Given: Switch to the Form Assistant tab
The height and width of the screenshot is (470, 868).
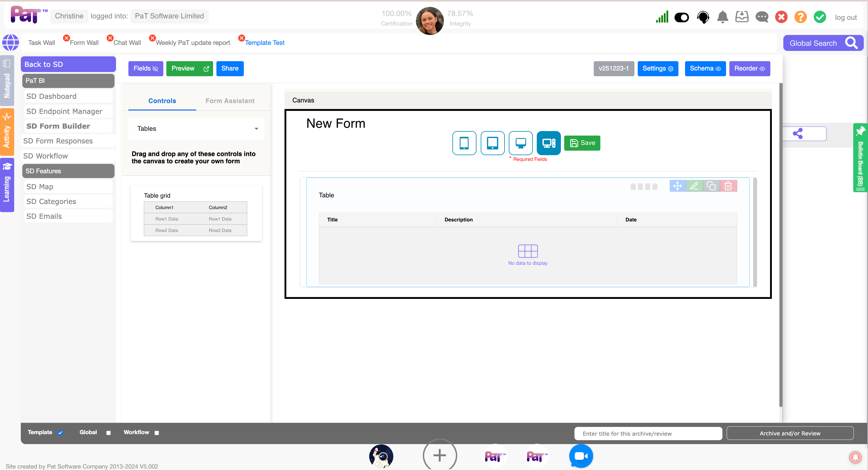Looking at the screenshot, I should tap(230, 101).
